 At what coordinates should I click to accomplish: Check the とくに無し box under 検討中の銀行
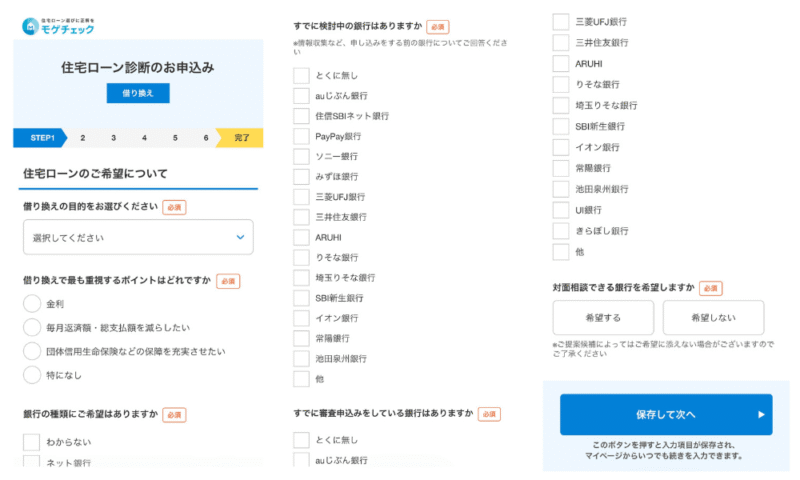301,75
